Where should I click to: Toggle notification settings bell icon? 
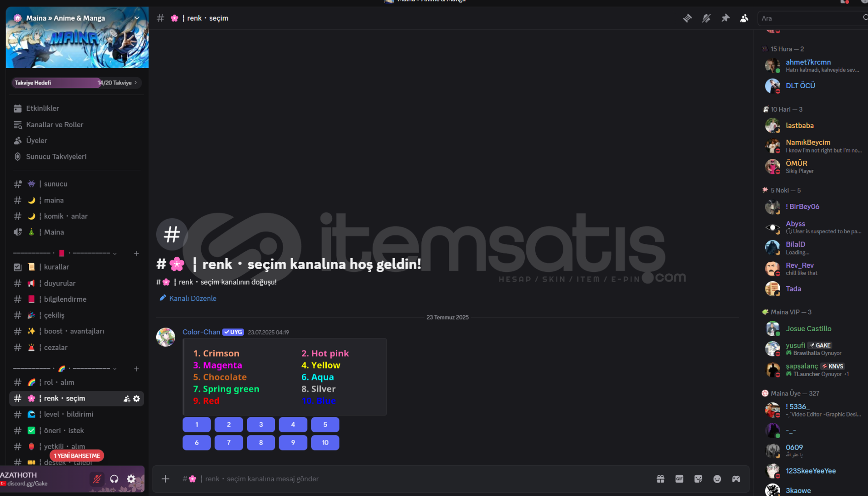coord(706,18)
